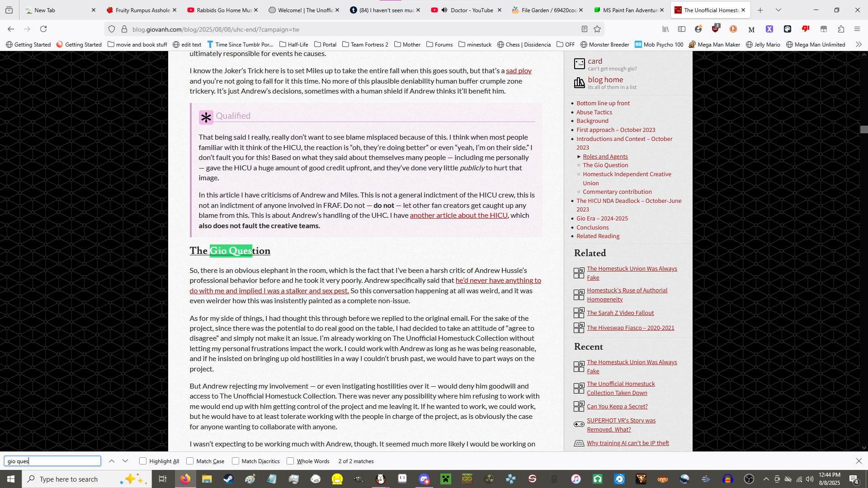The height and width of the screenshot is (488, 868).
Task: Click the find-in-page text field
Action: 52,461
